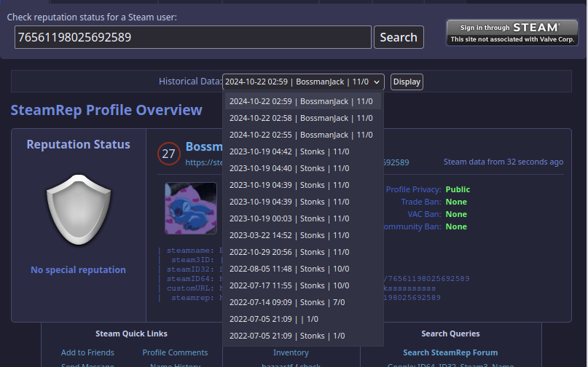Open the Historical Data dropdown
The width and height of the screenshot is (588, 367).
[303, 82]
